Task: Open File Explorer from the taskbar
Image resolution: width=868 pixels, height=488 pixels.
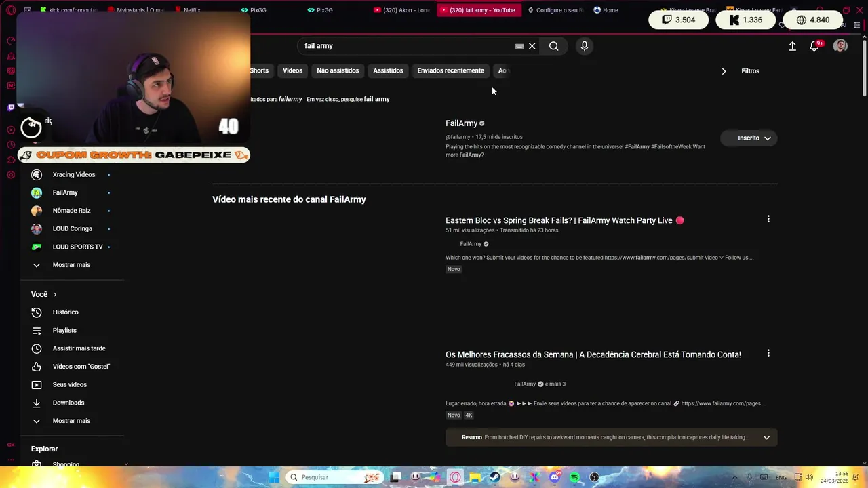Action: click(475, 477)
